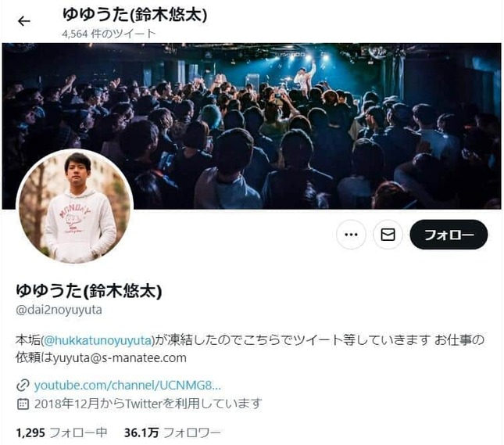Open the circular profile picture
This screenshot has width=504, height=445.
point(74,206)
